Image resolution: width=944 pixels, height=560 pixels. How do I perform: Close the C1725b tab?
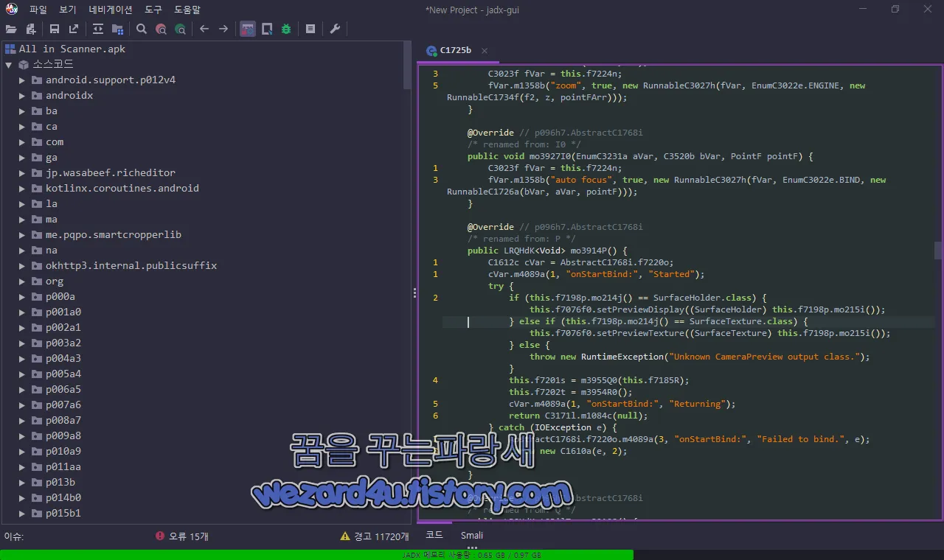coord(485,51)
